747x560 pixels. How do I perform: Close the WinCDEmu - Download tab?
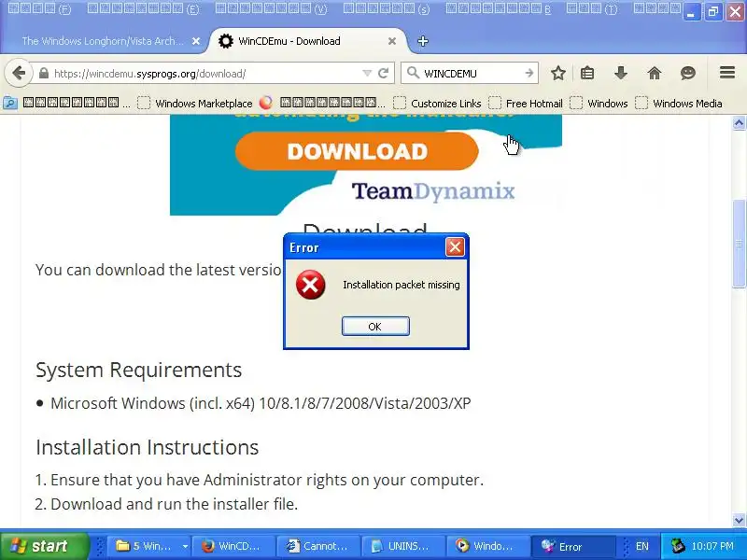pos(392,41)
